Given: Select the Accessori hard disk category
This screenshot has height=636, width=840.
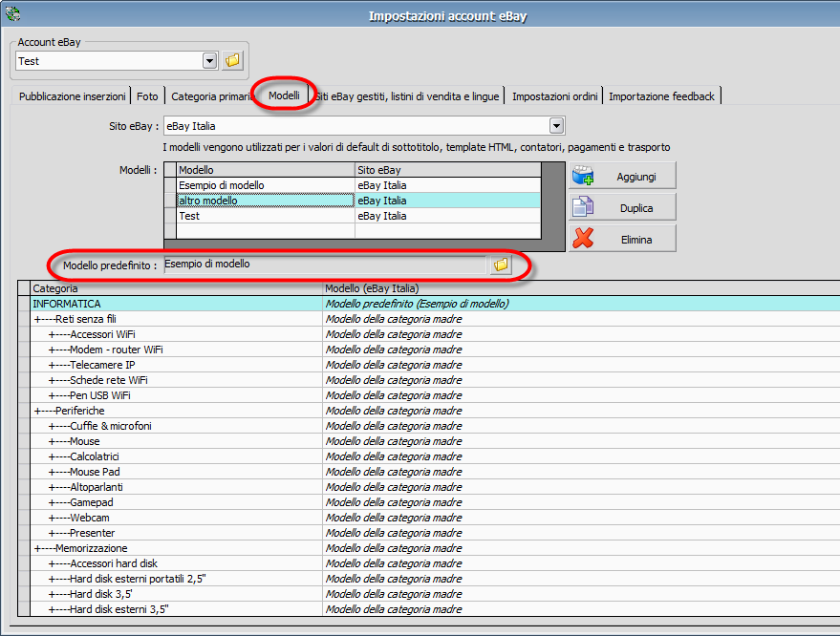Looking at the screenshot, I should tap(176, 563).
